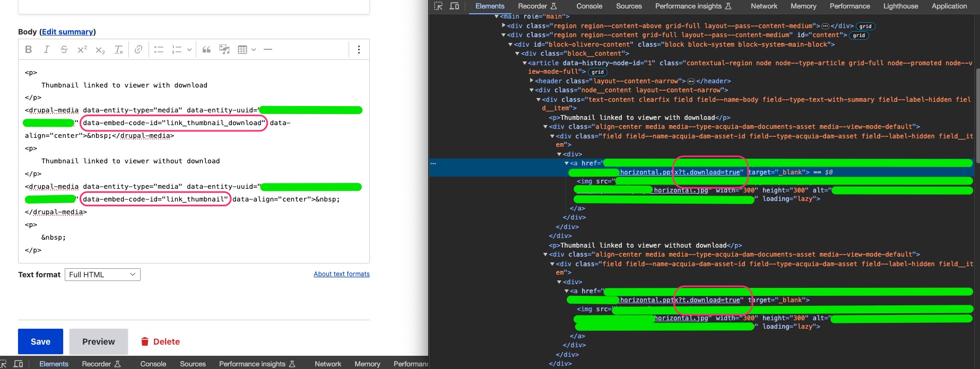The image size is (980, 369).
Task: Remove formatting with the Tx icon
Action: tap(118, 49)
